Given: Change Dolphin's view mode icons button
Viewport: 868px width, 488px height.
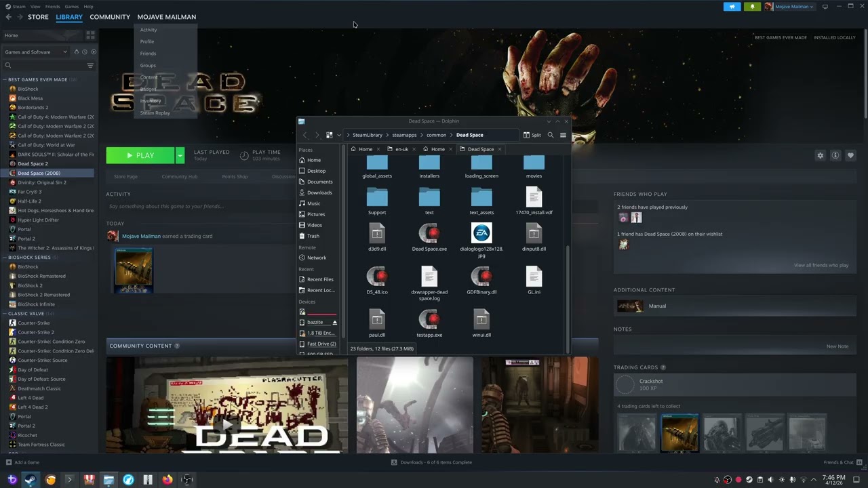Looking at the screenshot, I should (330, 135).
